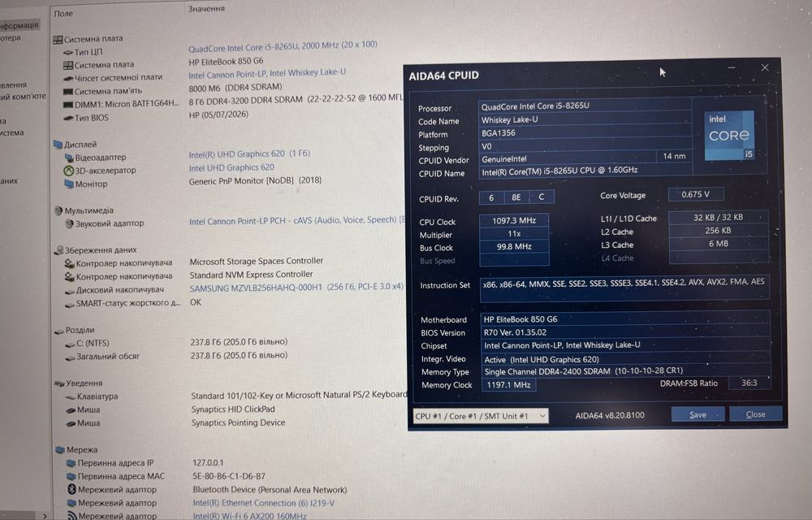Open the QuadCore Intel Core i5-8265U link

[x=283, y=46]
